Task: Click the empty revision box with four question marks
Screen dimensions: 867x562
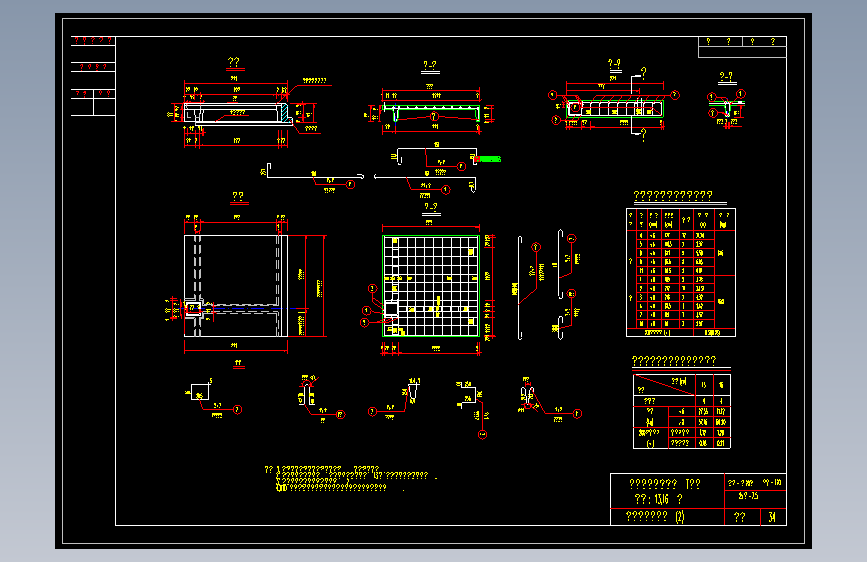Action: coord(742,46)
